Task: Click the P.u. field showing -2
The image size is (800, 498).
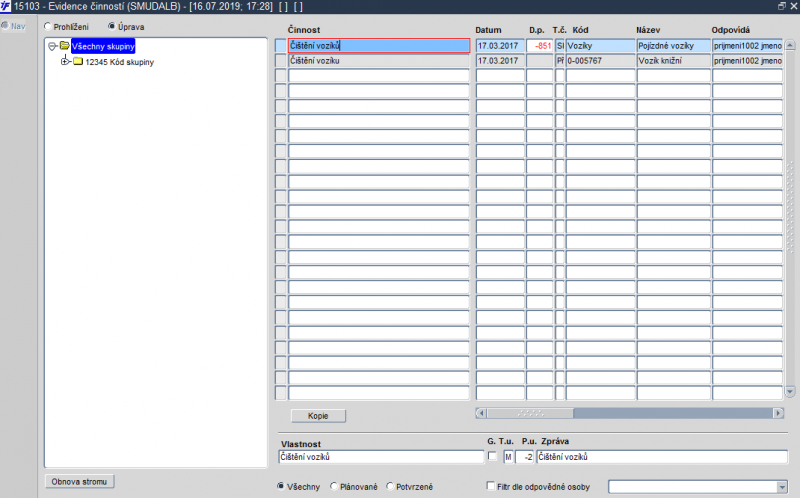Action: point(525,457)
